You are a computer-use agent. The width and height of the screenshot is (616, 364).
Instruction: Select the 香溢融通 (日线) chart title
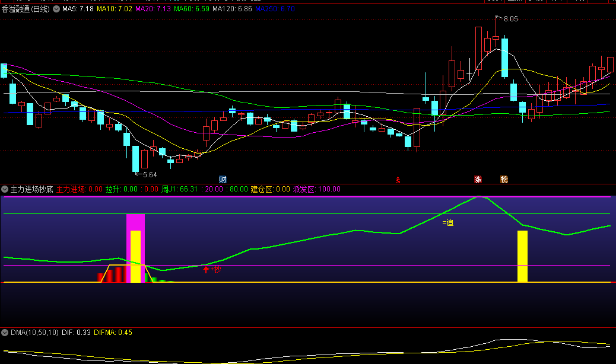tap(26, 9)
